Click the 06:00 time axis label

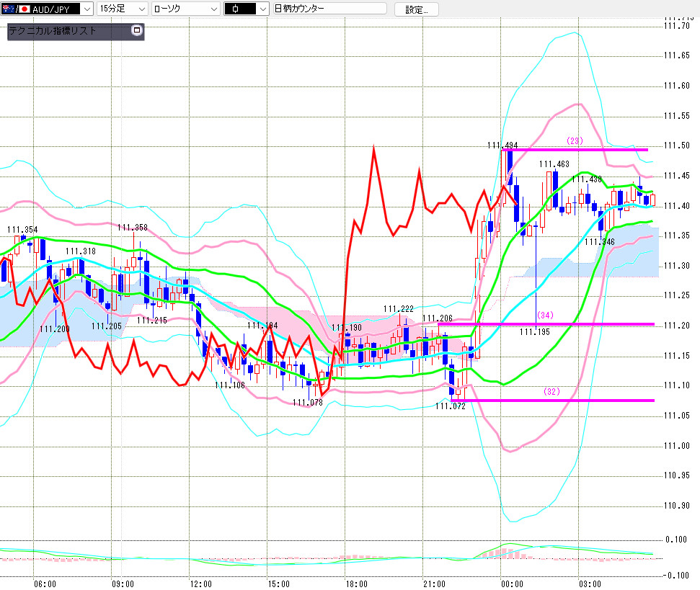[45, 584]
